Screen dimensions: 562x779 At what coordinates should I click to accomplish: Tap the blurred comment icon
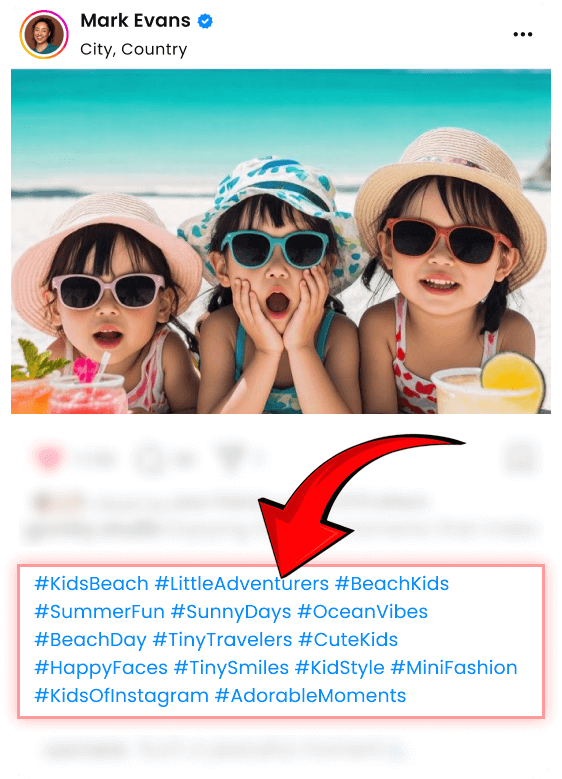(149, 458)
